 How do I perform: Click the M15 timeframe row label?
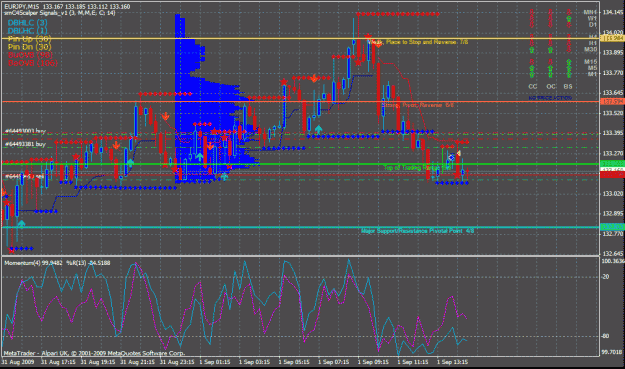click(x=590, y=62)
